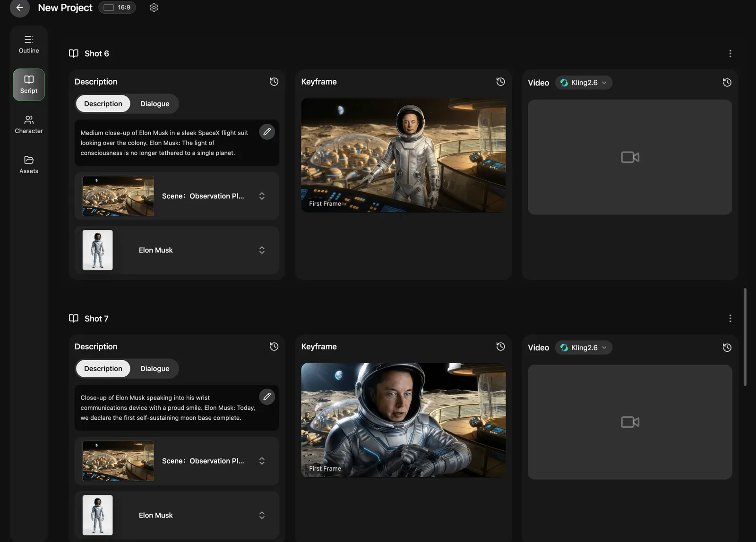
Task: Open the Character panel in sidebar
Action: 29,125
